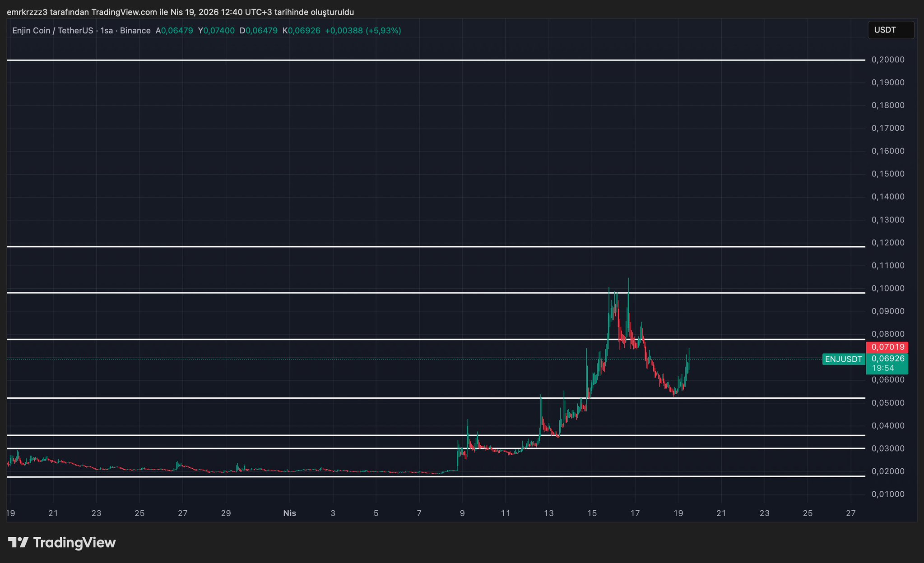Click the TradingView logo icon
The height and width of the screenshot is (563, 924).
(x=19, y=542)
